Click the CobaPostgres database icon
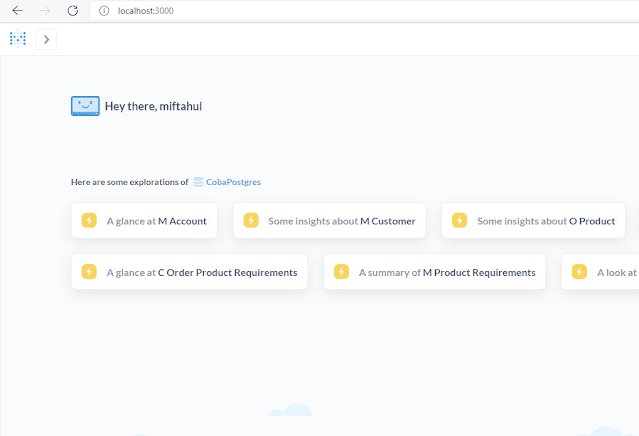Screen dimensions: 639x436 point(198,182)
